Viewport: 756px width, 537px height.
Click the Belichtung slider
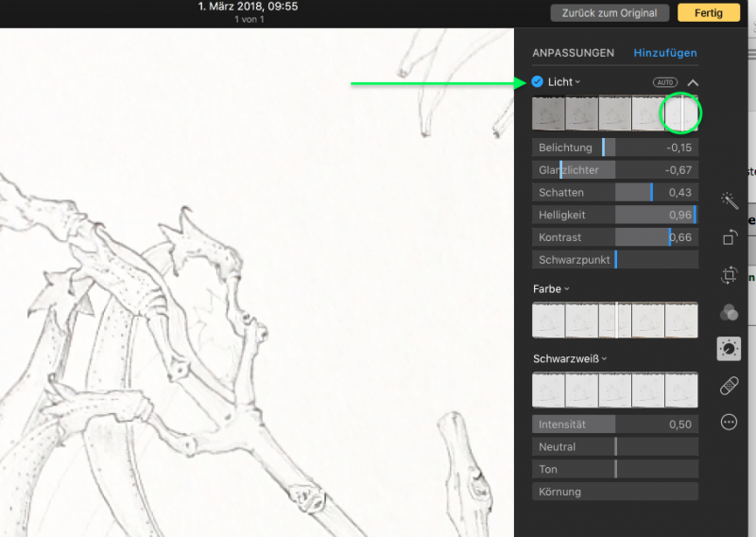point(615,147)
